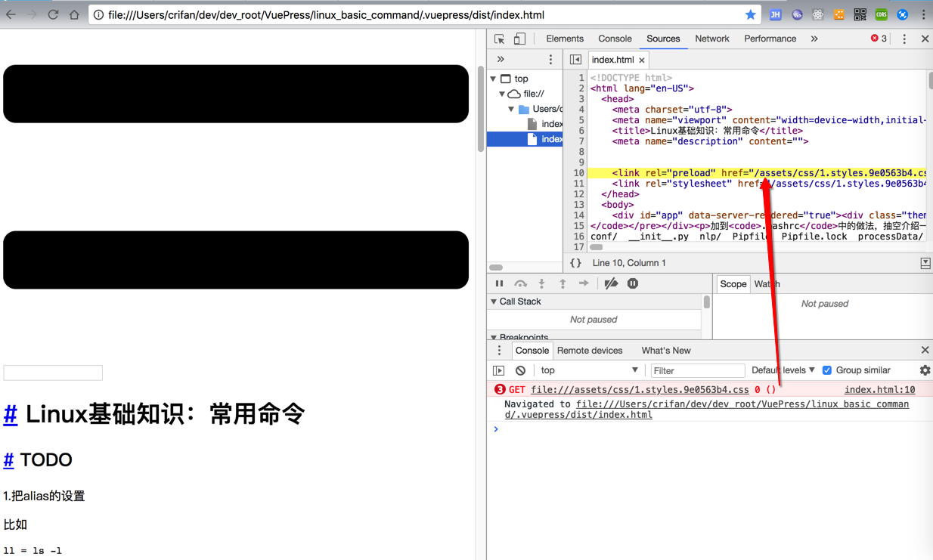This screenshot has height=560, width=933.
Task: Open the failed styles.css URL link
Action: (x=640, y=390)
